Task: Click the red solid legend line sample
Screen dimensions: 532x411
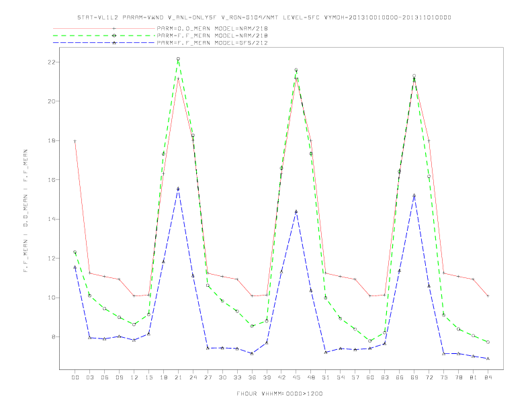Action: click(104, 28)
